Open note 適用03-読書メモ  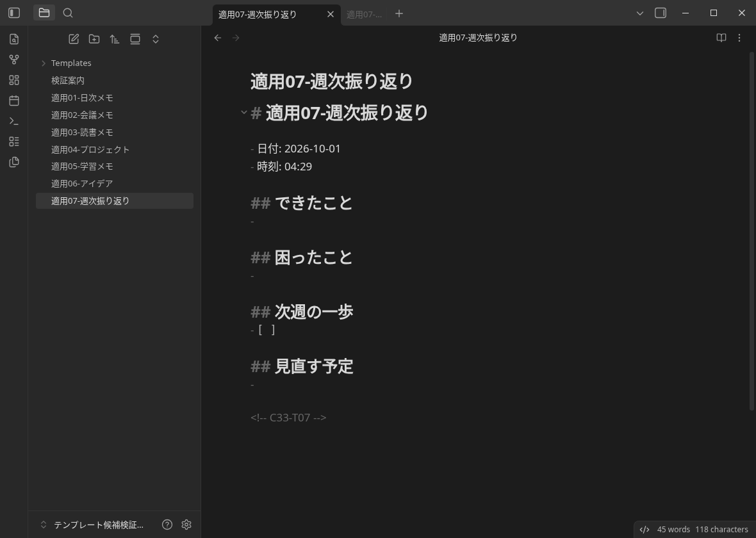(x=115, y=132)
